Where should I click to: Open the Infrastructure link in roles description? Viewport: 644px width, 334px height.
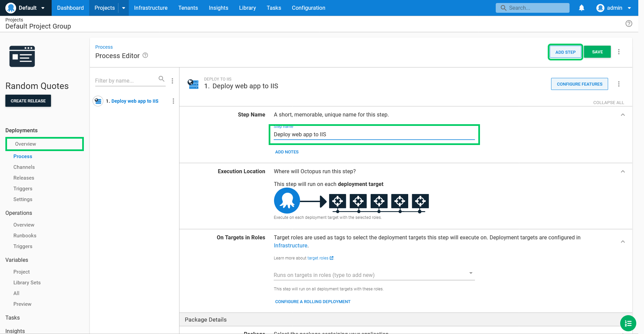pos(290,246)
